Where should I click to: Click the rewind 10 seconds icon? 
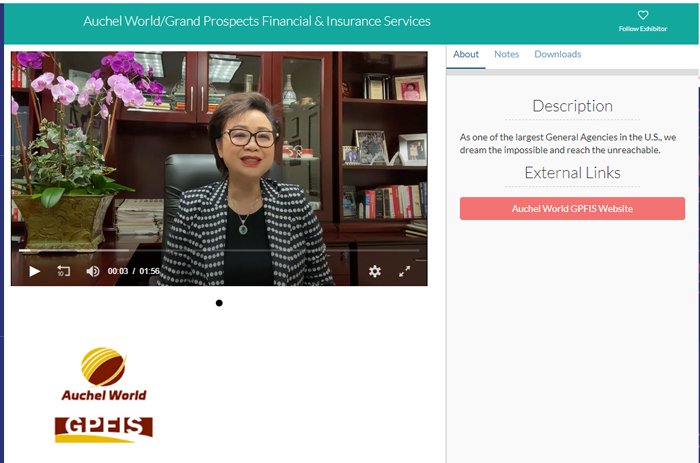[63, 271]
